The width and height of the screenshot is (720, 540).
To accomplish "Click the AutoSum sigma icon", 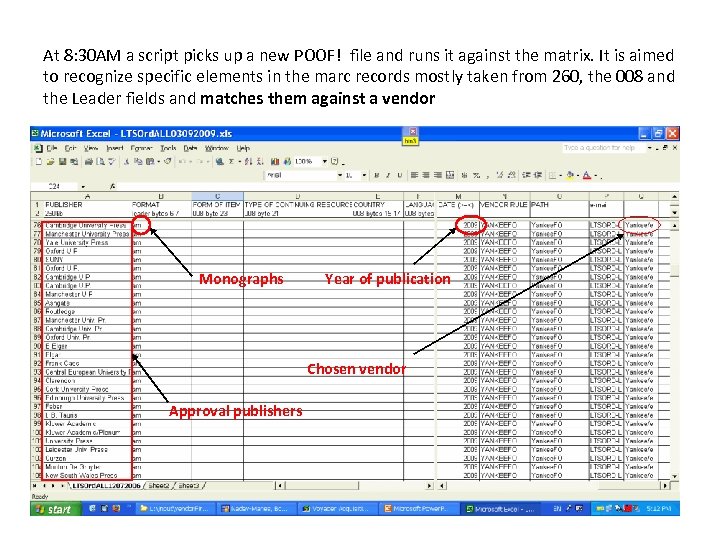I will pyautogui.click(x=231, y=162).
